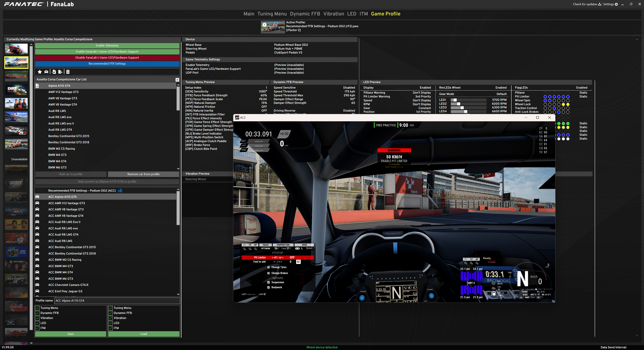Select Bentley Continental GT3 2018 in car list
644x350 pixels.
105,142
